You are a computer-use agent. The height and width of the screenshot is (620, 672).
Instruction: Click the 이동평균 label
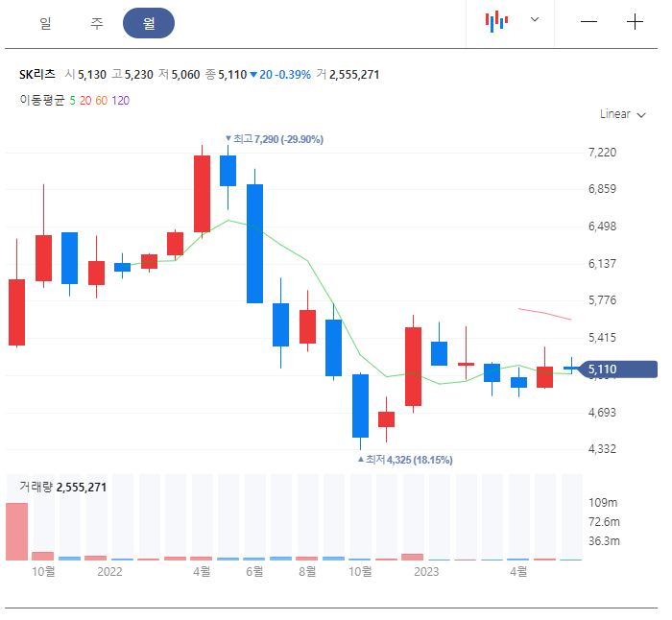click(42, 100)
